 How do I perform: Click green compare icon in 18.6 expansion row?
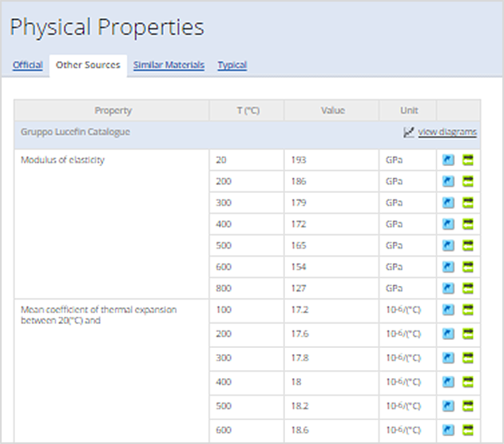(468, 430)
